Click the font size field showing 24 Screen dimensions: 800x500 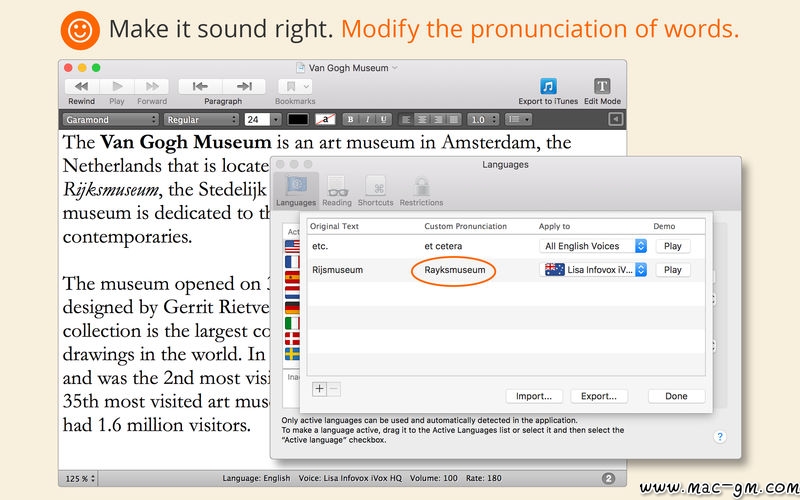(257, 119)
